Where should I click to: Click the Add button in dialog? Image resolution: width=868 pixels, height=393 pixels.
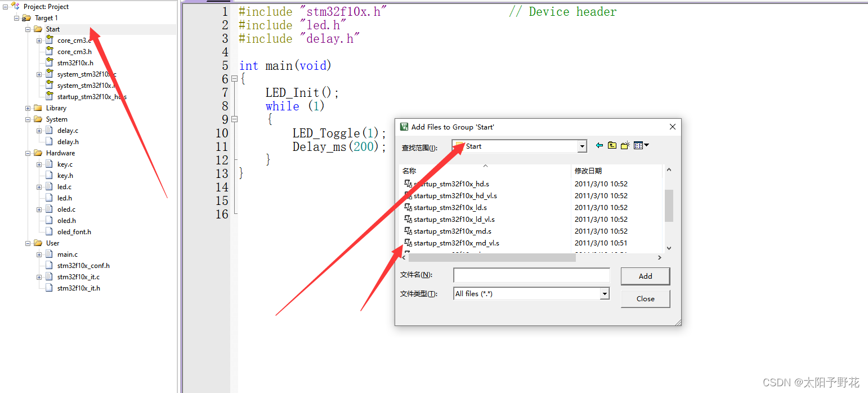point(645,276)
